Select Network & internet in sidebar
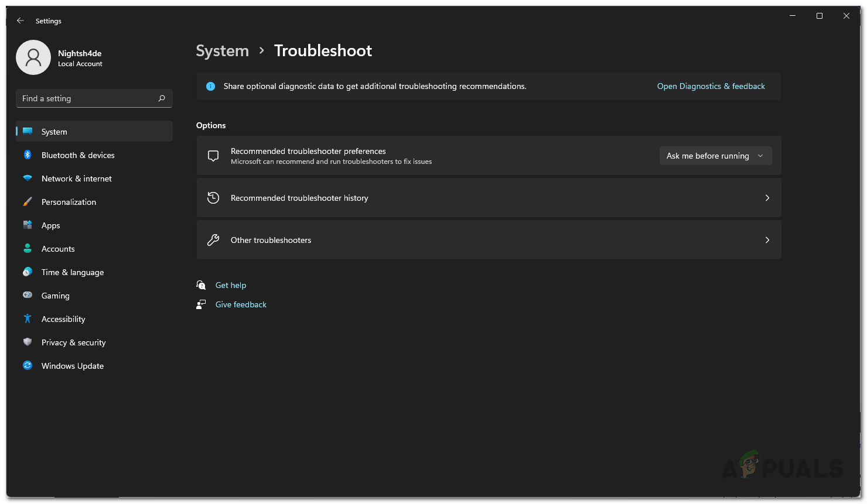The image size is (867, 504). 76,179
